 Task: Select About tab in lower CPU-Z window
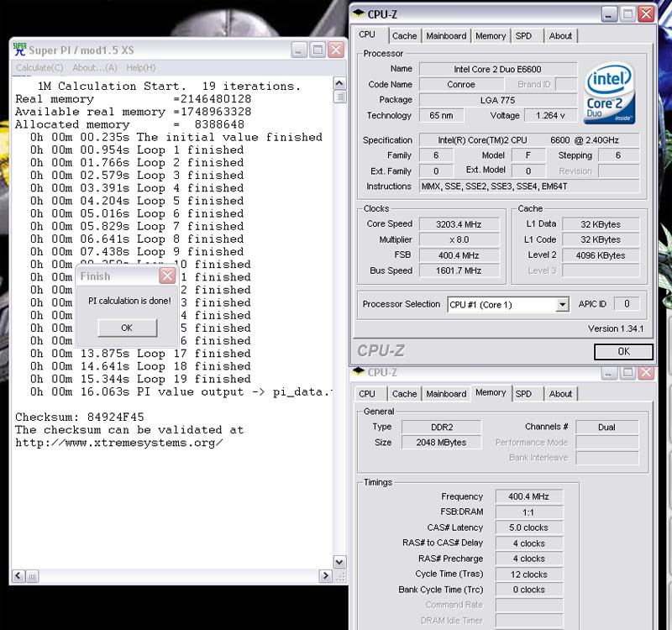560,394
